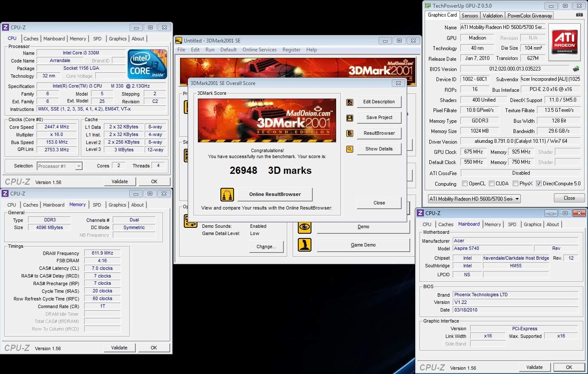Click the Edit Description pencil icon
The height and width of the screenshot is (374, 588).
click(x=350, y=102)
